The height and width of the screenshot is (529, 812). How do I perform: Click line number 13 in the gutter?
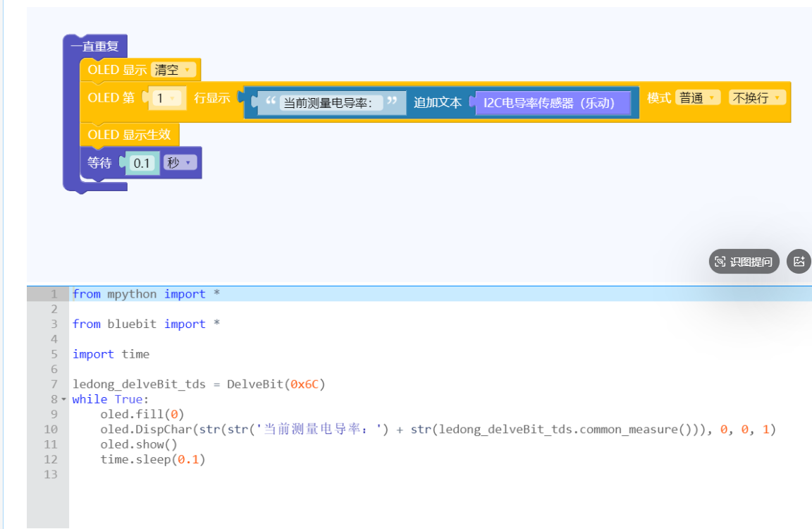coord(51,474)
